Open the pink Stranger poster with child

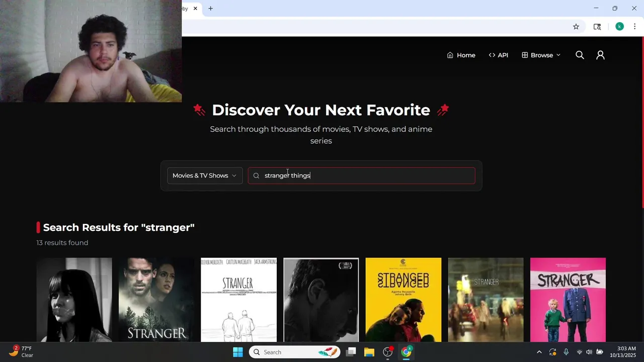tap(568, 300)
